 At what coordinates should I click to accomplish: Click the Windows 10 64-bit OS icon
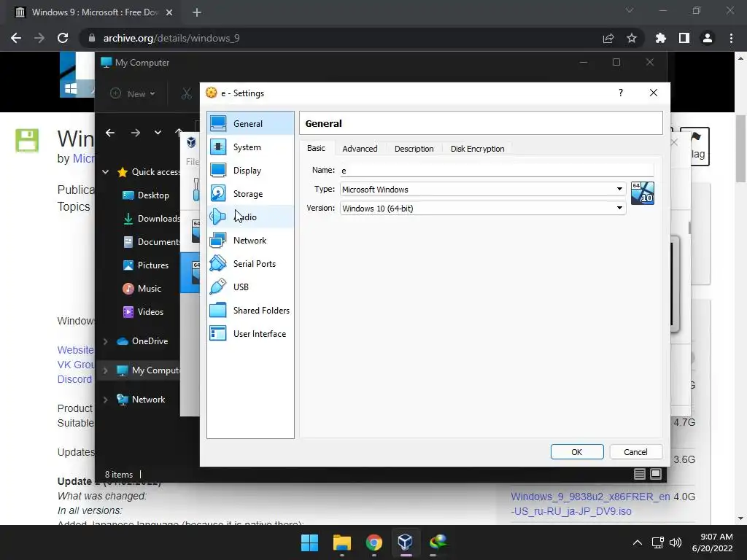[642, 192]
